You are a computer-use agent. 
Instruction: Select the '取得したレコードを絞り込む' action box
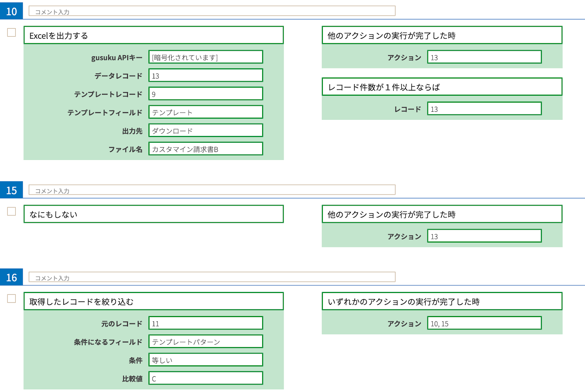154,301
